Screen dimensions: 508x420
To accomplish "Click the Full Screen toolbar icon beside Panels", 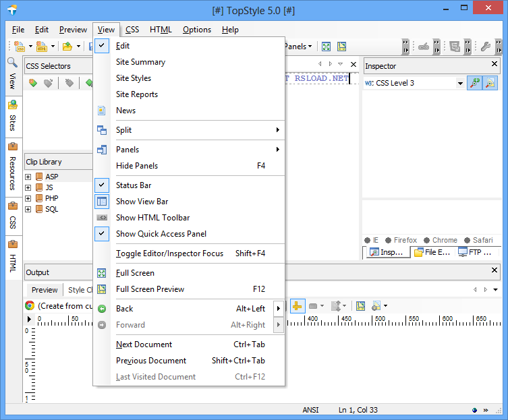I will pos(327,47).
